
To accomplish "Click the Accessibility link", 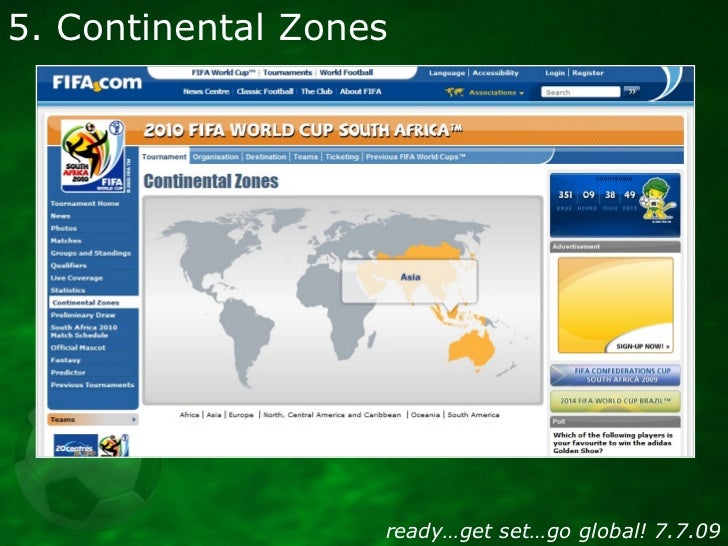I will coord(495,73).
